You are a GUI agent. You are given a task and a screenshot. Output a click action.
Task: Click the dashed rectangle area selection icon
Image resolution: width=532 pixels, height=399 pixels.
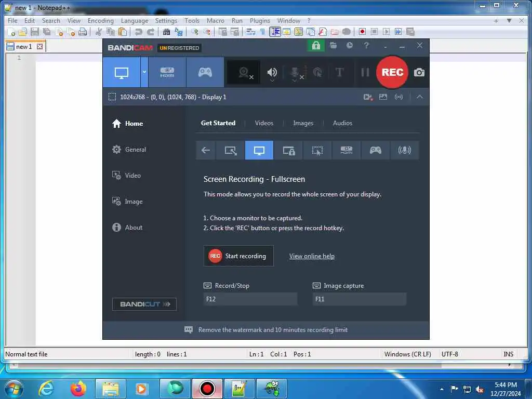tap(112, 97)
